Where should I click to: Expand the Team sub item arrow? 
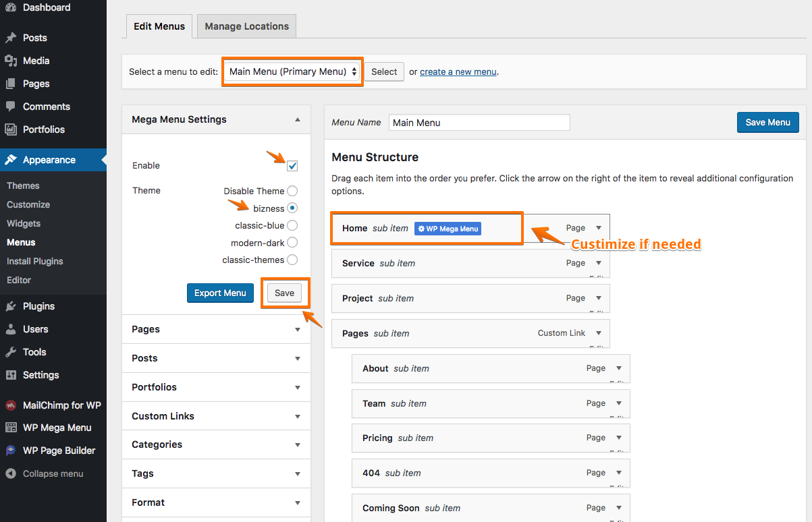click(x=619, y=403)
